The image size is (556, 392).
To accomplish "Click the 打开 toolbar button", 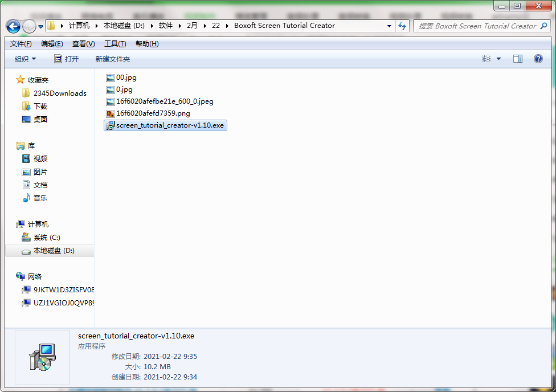I will (66, 59).
